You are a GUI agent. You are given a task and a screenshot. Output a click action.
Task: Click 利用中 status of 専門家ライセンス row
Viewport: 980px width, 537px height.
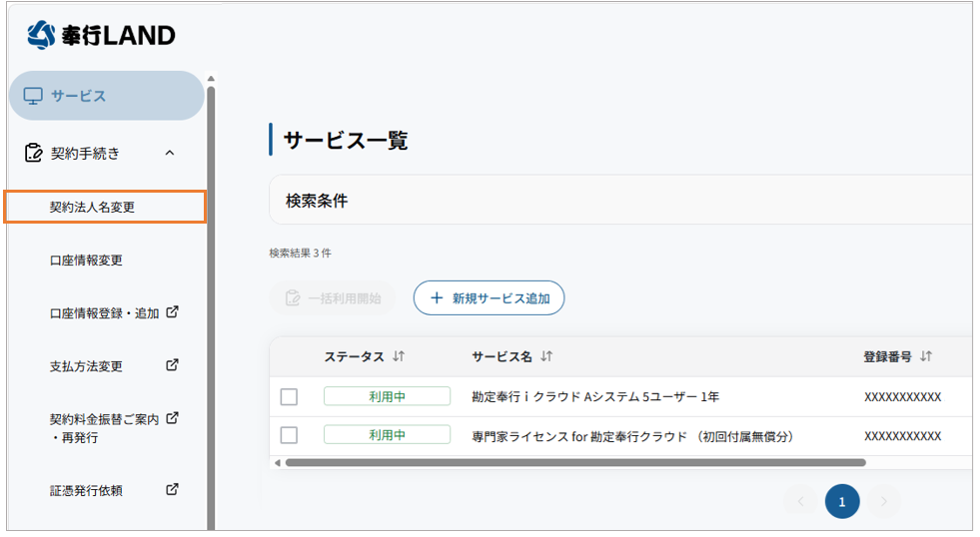[387, 434]
